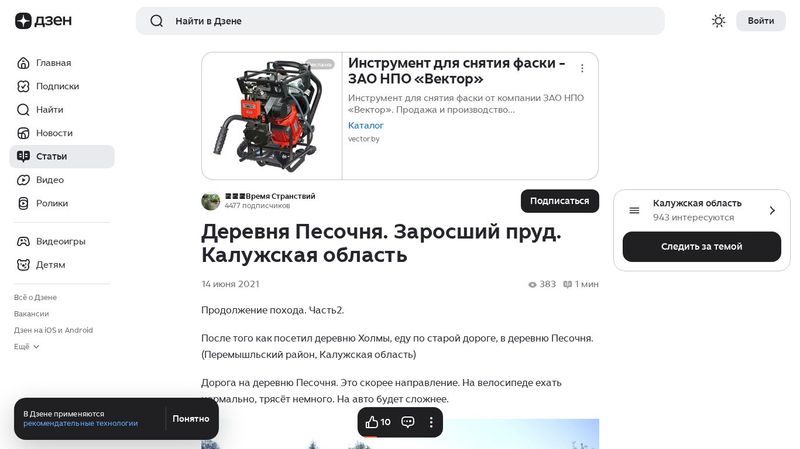Click the Войти login button
800x449 pixels.
[x=760, y=21]
